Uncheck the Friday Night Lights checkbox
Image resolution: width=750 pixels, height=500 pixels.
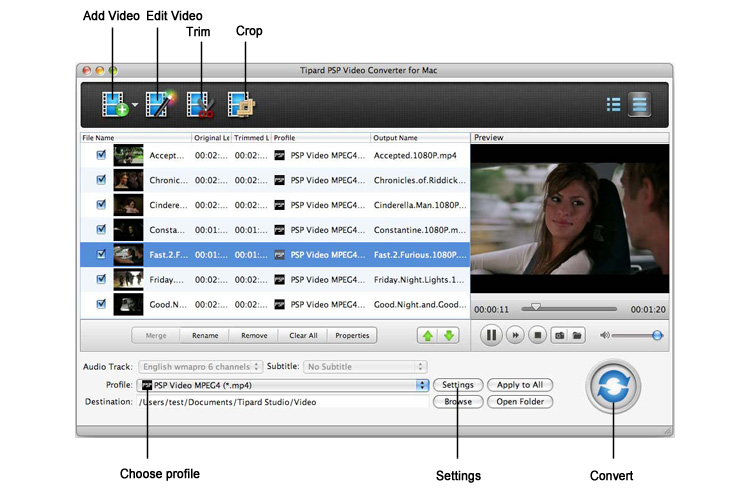click(101, 279)
